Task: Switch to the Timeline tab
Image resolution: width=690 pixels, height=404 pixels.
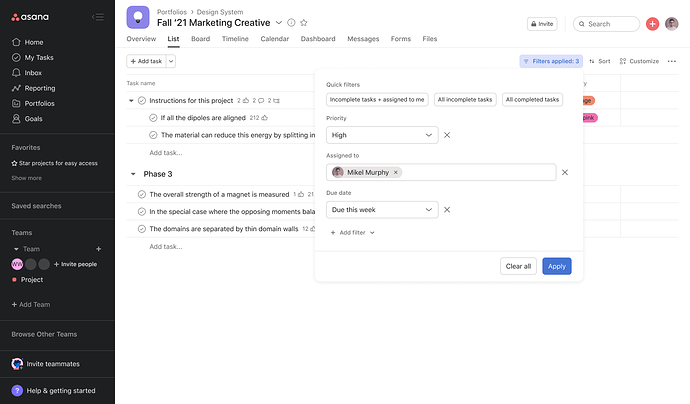Action: coord(235,39)
